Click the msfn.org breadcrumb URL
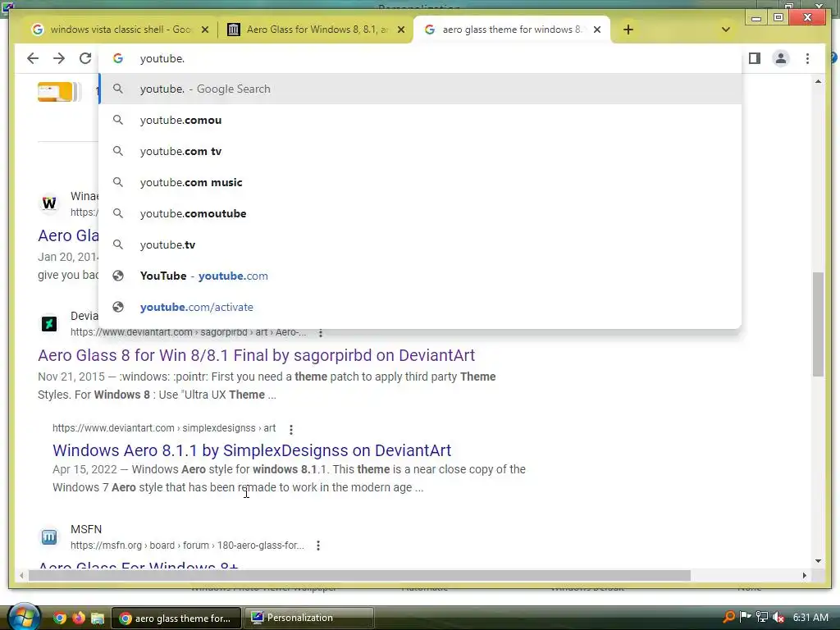The image size is (840, 630). click(187, 546)
